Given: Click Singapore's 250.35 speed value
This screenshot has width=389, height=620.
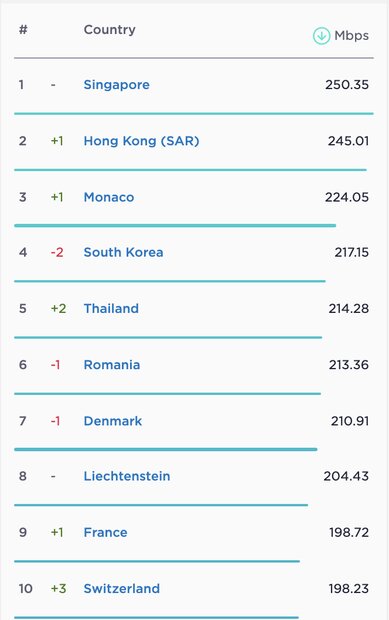Looking at the screenshot, I should [x=347, y=85].
